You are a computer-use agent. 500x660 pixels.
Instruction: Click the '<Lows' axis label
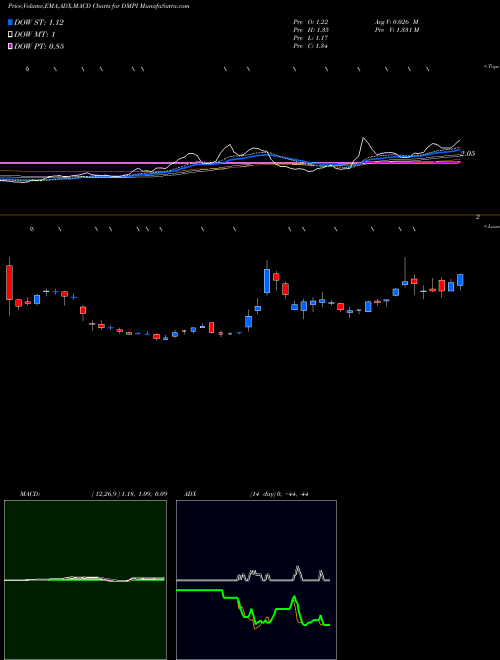491,226
